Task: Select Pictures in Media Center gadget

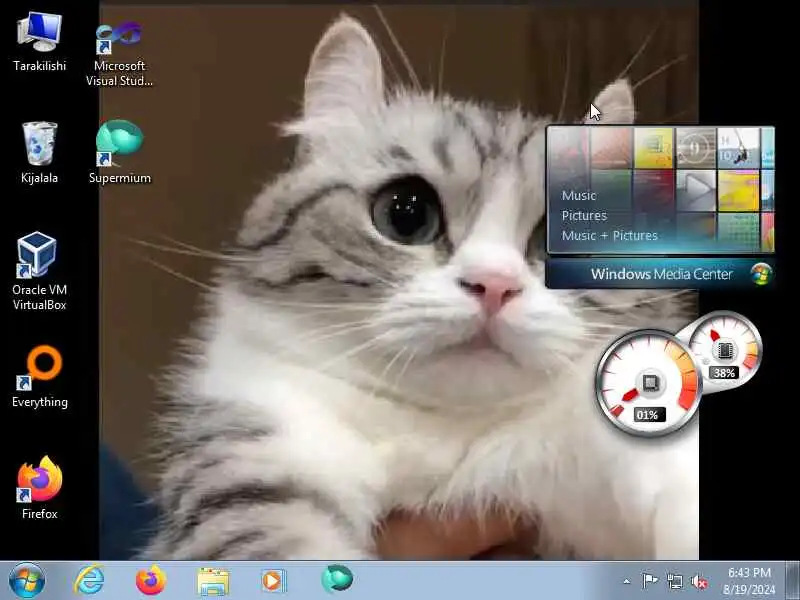Action: [x=584, y=216]
